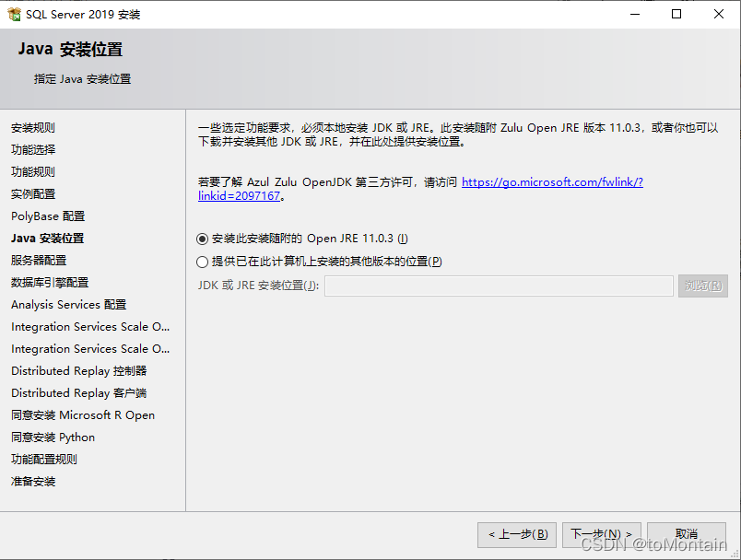Image resolution: width=741 pixels, height=560 pixels.
Task: Minimize the SQL Server 2019 setup window
Action: tap(635, 14)
